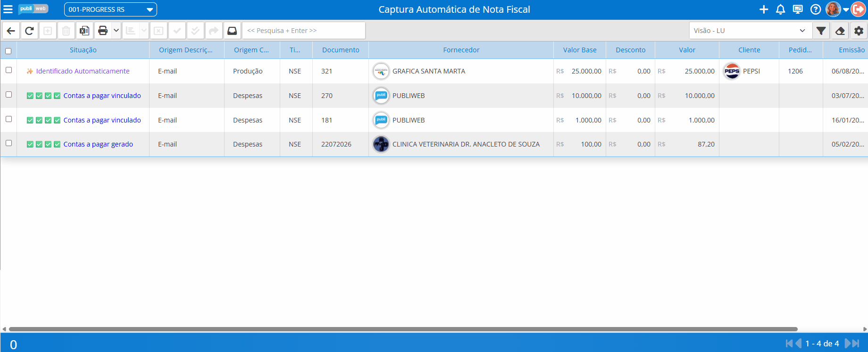Open the hamburger main menu

8,9
